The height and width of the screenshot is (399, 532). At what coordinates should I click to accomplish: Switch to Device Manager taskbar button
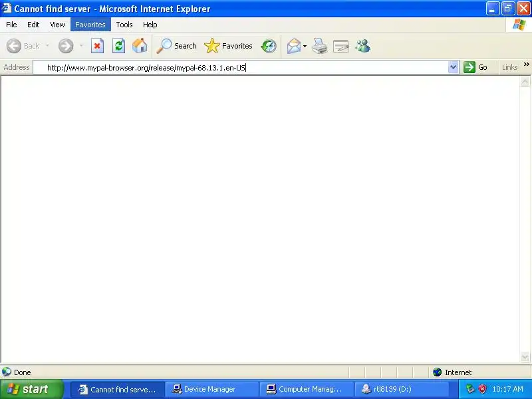click(211, 389)
